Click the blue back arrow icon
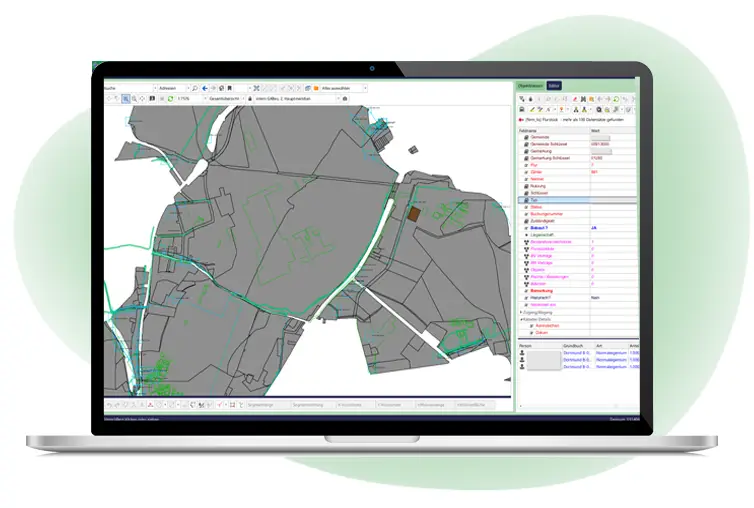 click(x=204, y=88)
